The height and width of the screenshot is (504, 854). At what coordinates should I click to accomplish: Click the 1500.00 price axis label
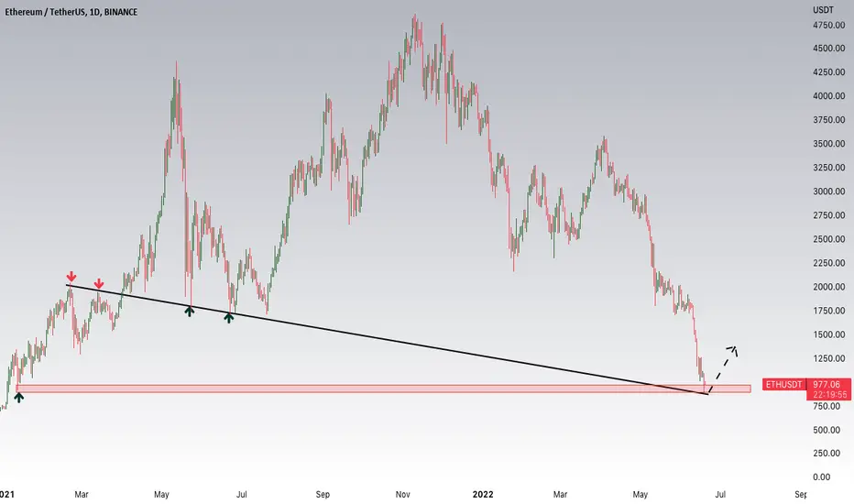[829, 334]
